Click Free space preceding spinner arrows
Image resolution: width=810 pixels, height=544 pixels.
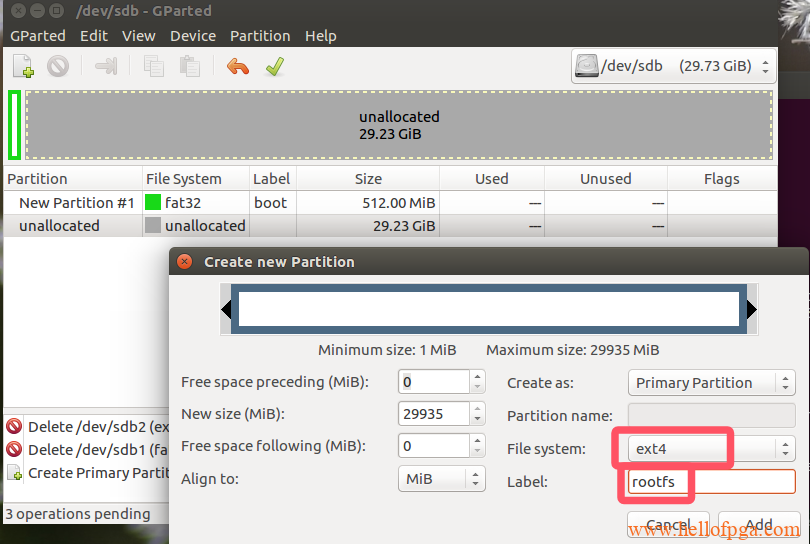[x=477, y=382]
